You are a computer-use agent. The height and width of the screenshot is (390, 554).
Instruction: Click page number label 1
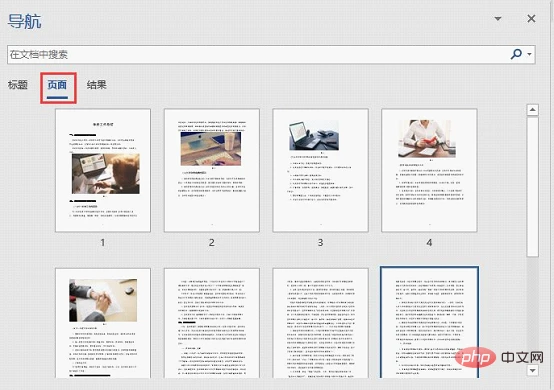[103, 242]
